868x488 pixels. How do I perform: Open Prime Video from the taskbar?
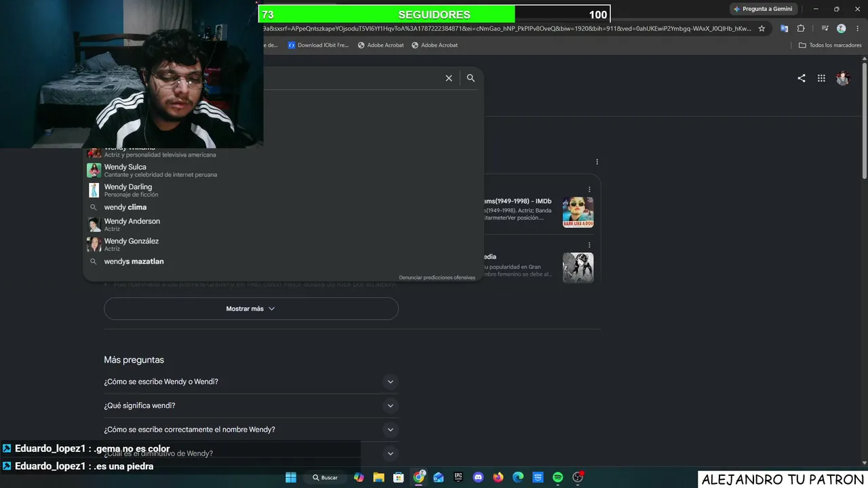[538, 477]
